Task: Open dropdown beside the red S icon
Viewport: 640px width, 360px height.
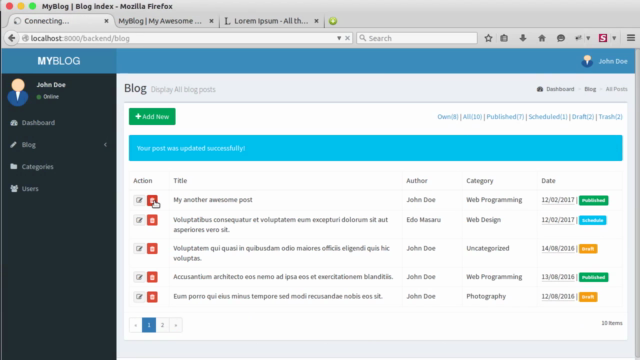Action: pyautogui.click(x=614, y=38)
